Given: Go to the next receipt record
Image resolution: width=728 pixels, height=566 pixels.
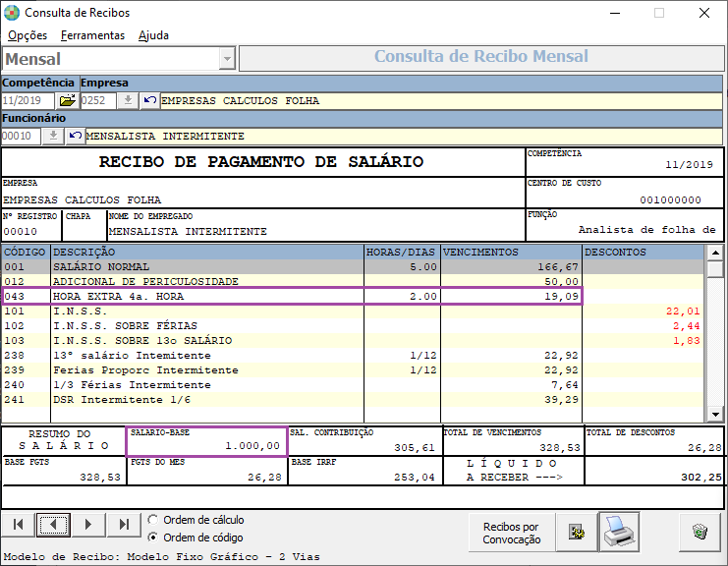Looking at the screenshot, I should [x=88, y=525].
